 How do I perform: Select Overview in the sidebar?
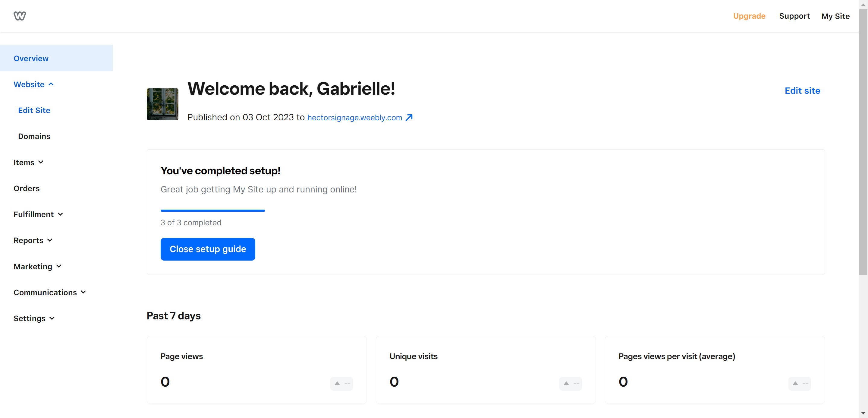pyautogui.click(x=31, y=58)
